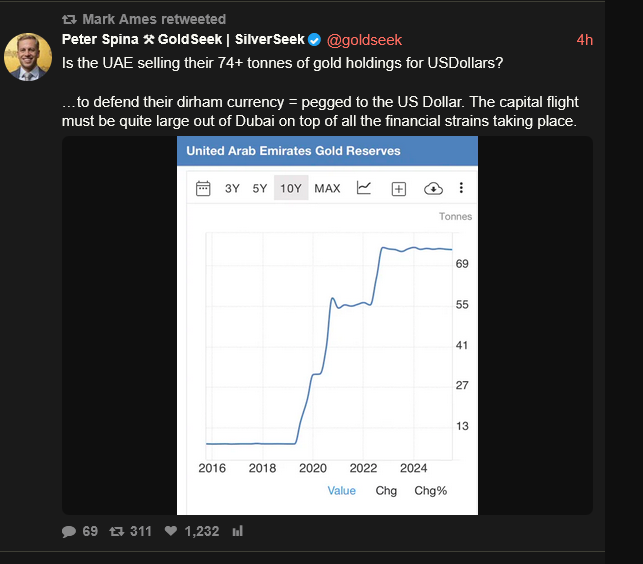Viewport: 643px width, 564px height.
Task: Click the retweet arrows icon
Action: 116,531
